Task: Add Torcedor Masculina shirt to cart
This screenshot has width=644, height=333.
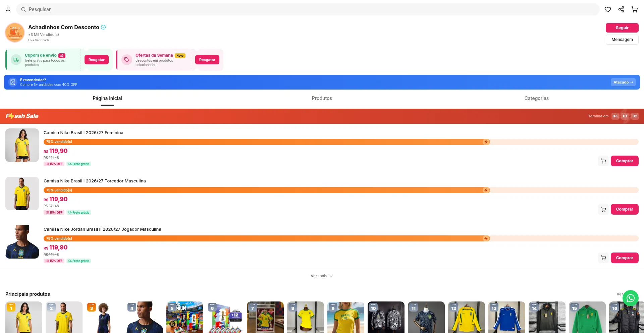Action: 603,209
